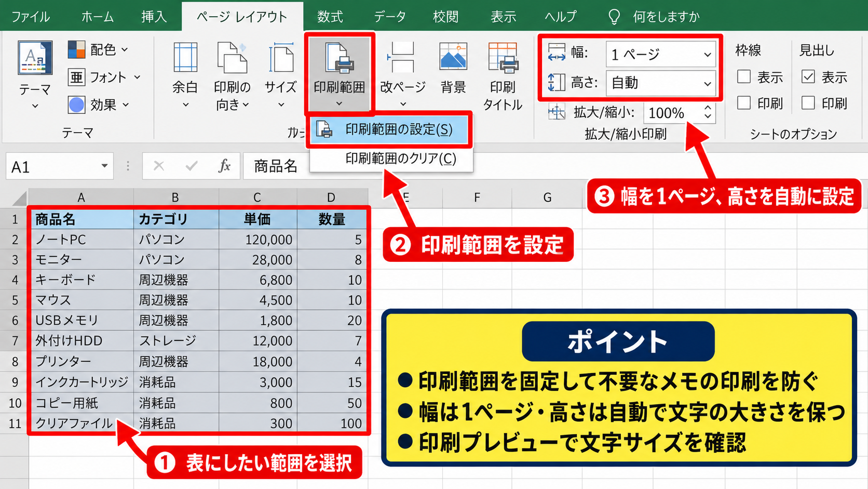Click the 背景 background icon
Viewport: 868px width, 489px height.
tap(453, 57)
